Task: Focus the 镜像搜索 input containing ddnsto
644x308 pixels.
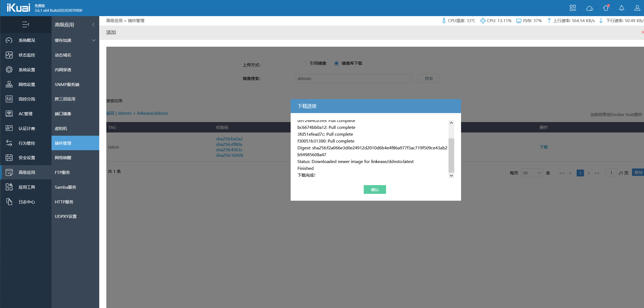Action: [353, 78]
